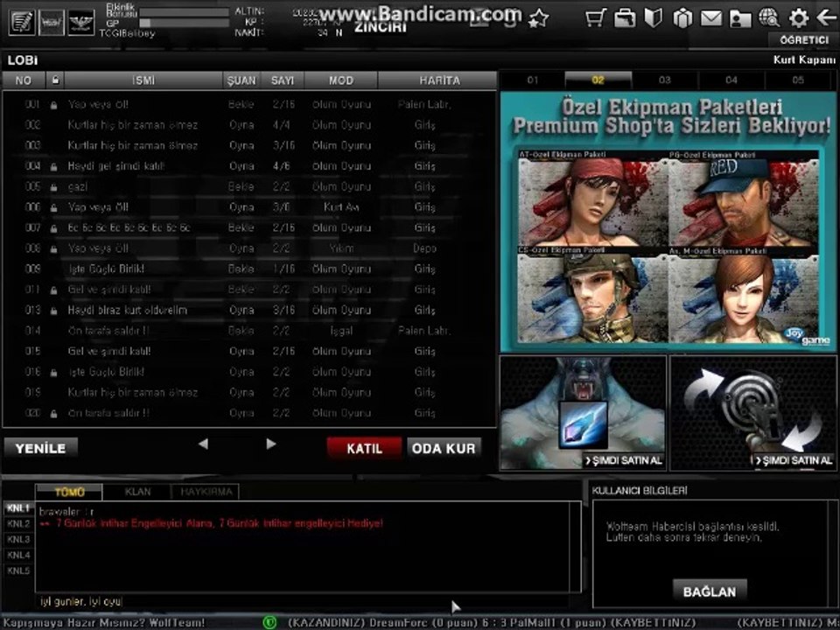The image size is (840, 630).
Task: Click the star favorite icon
Action: click(538, 18)
